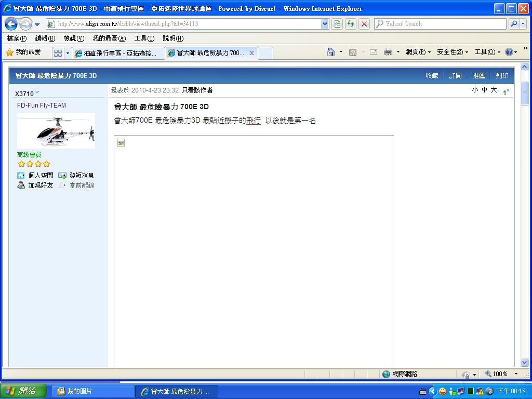Click the RSS feeds icon
This screenshot has width=532, height=399.
353,52
